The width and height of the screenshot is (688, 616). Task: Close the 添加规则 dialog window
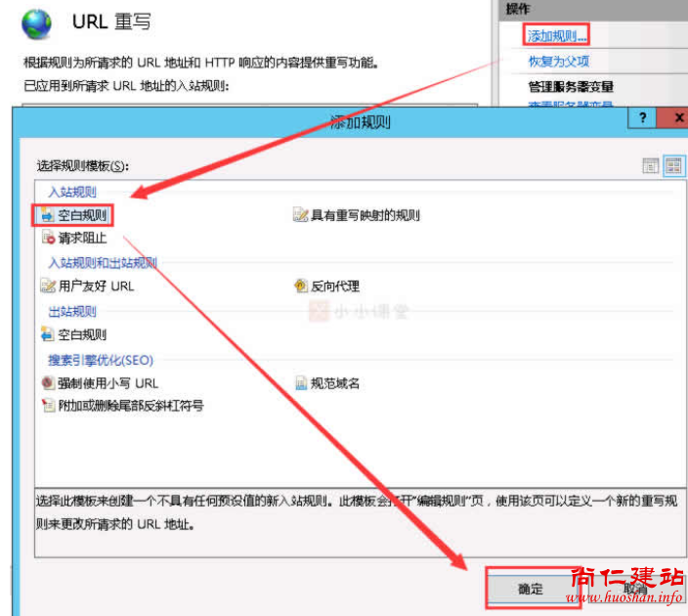(676, 118)
